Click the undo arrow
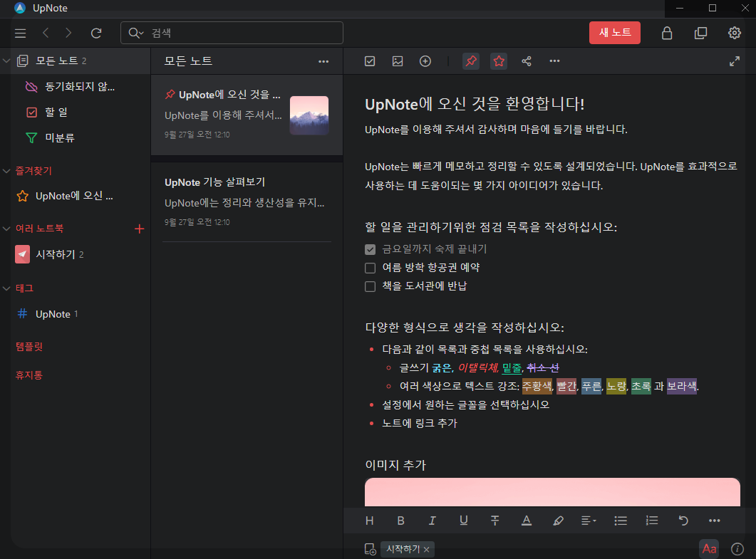This screenshot has width=756, height=559. (683, 521)
